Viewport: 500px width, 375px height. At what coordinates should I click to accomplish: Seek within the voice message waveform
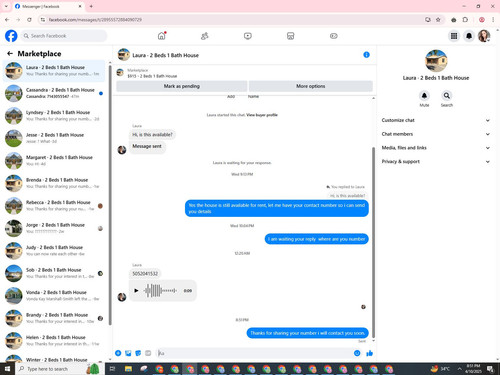point(160,291)
